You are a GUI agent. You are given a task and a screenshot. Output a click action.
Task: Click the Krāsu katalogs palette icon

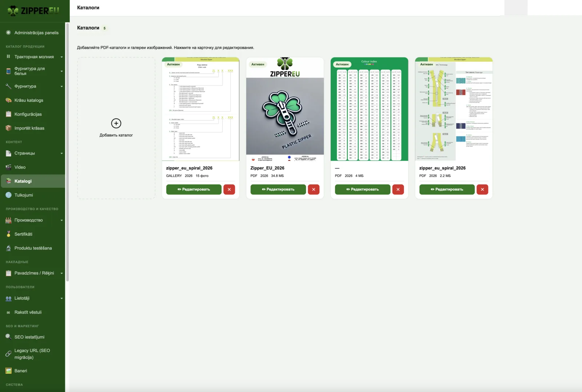(8, 100)
